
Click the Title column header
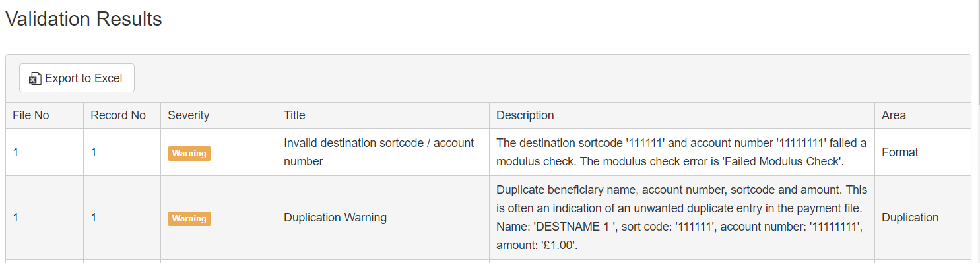pyautogui.click(x=294, y=115)
